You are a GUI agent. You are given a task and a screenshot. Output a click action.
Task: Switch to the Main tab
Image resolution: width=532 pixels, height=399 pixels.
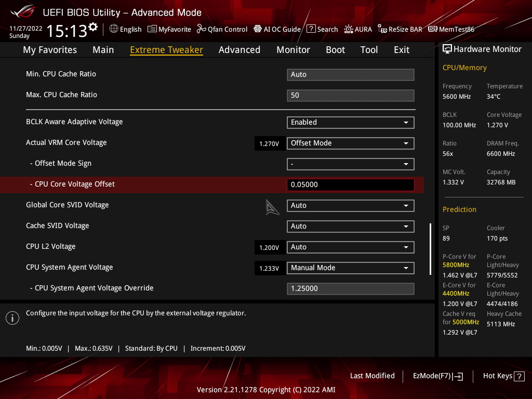(103, 50)
